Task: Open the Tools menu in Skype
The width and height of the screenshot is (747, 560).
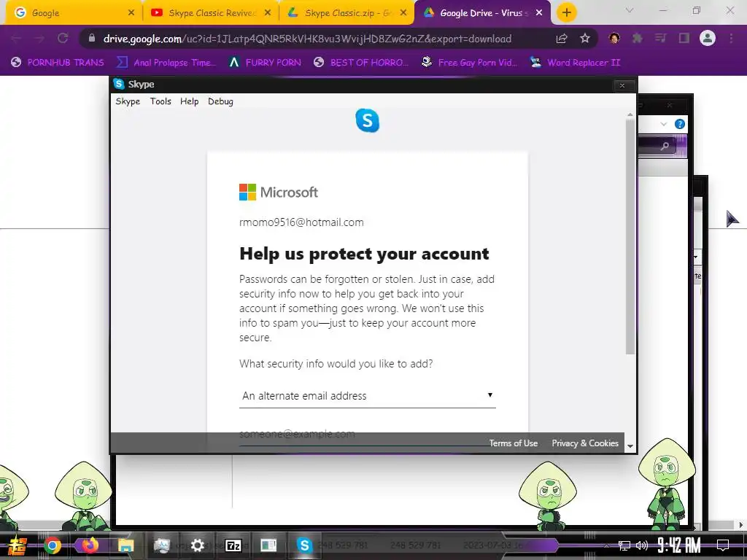Action: click(x=160, y=101)
